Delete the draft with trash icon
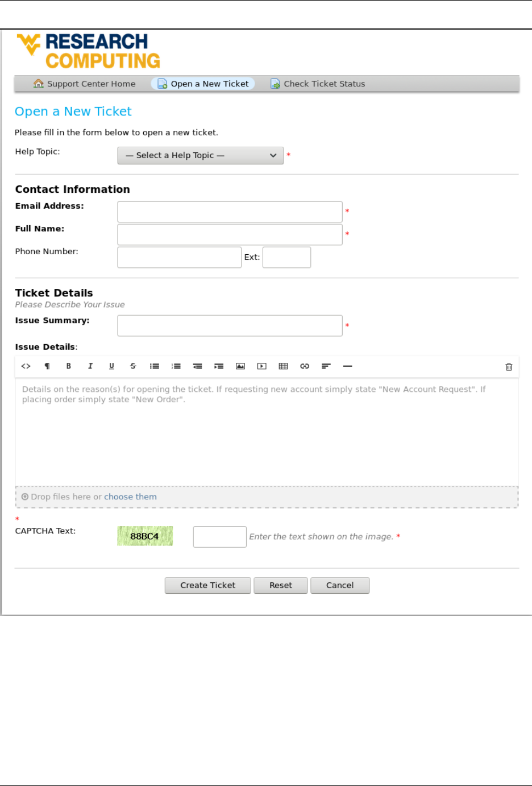The height and width of the screenshot is (786, 532). coord(509,367)
